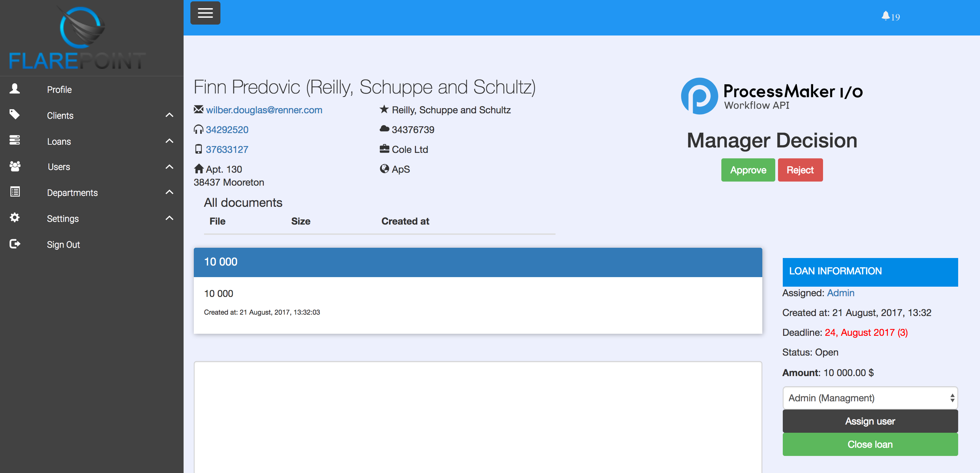Click the notification count 19
Image resolution: width=980 pixels, height=473 pixels.
895,17
